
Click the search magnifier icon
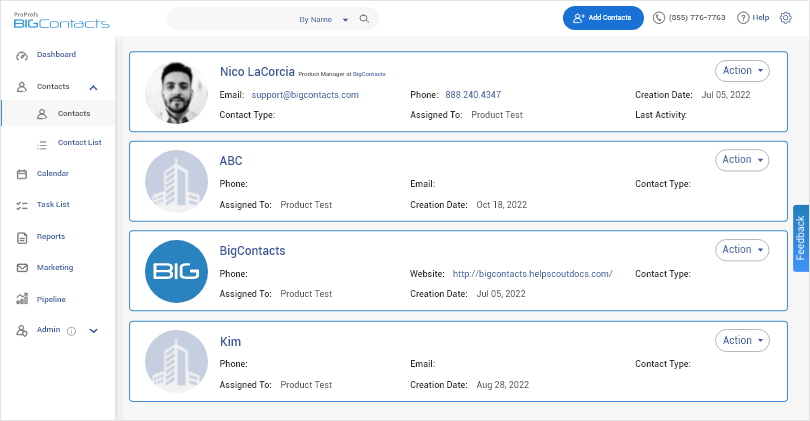364,19
